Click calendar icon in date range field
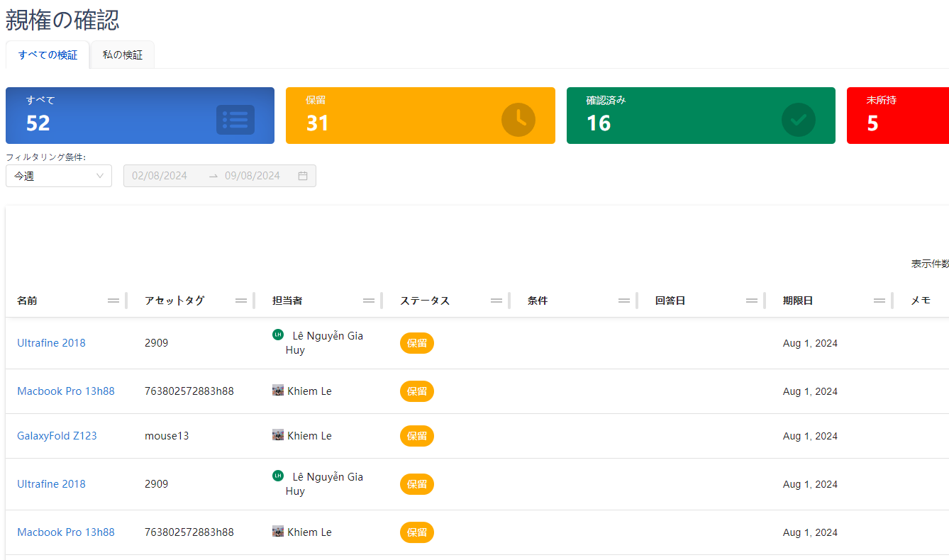This screenshot has width=949, height=560. (x=303, y=176)
